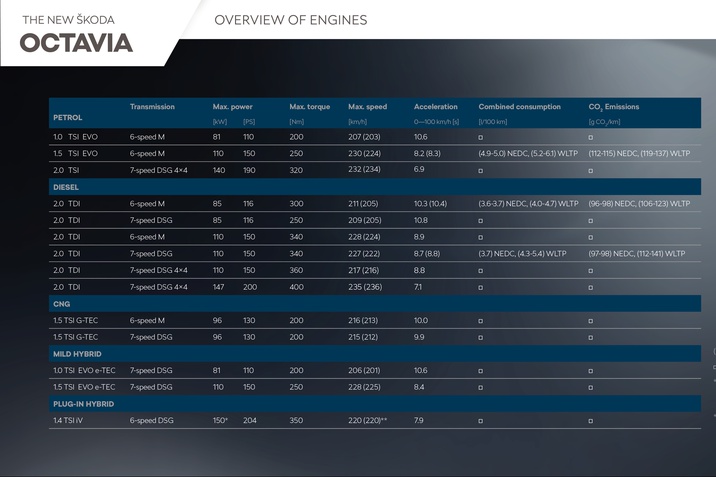Click the '228 (224)' max speed value
Viewport: 716px width, 477px height.
click(364, 237)
